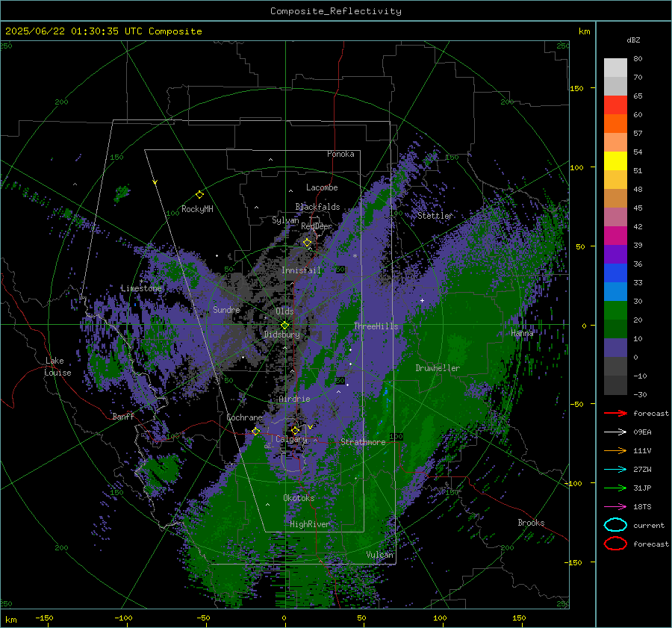The width and height of the screenshot is (672, 628).
Task: Pick the lightest gray 70-80 dBZ swatch
Action: (x=615, y=68)
